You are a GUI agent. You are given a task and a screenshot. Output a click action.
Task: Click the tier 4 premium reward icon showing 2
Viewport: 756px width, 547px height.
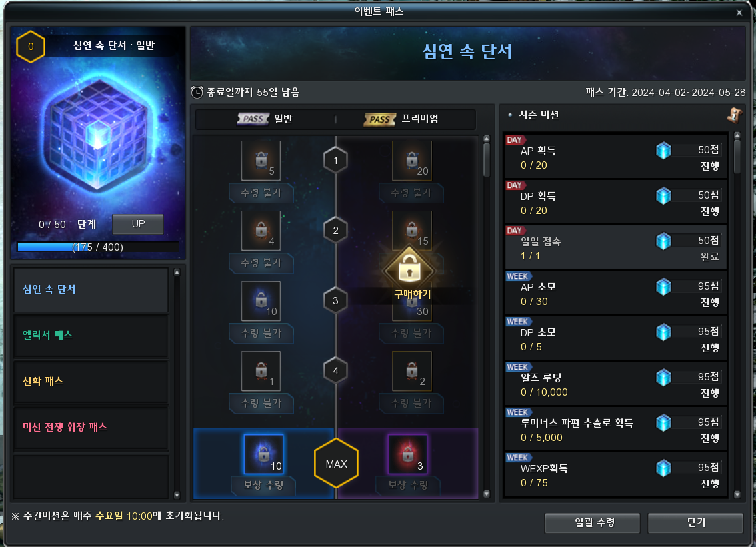pos(412,370)
